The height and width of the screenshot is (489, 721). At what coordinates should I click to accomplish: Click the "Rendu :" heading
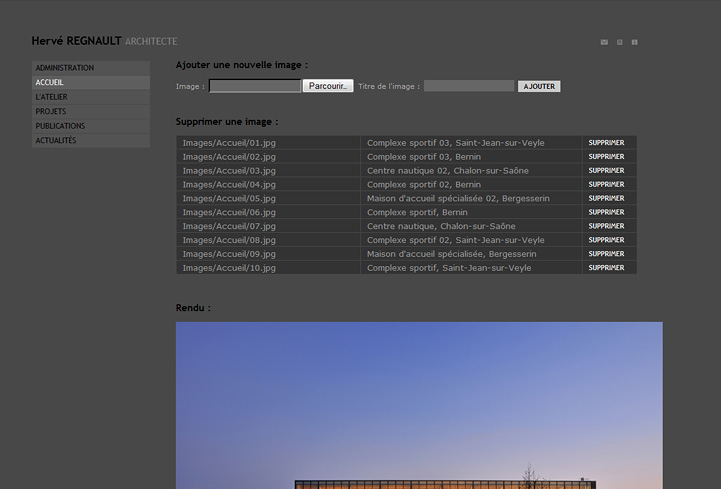[x=193, y=308]
